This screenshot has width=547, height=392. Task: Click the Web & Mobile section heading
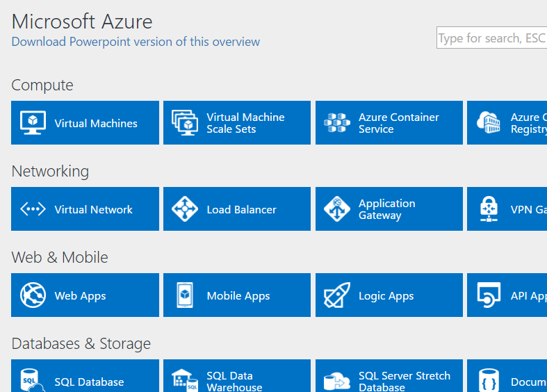tap(60, 257)
